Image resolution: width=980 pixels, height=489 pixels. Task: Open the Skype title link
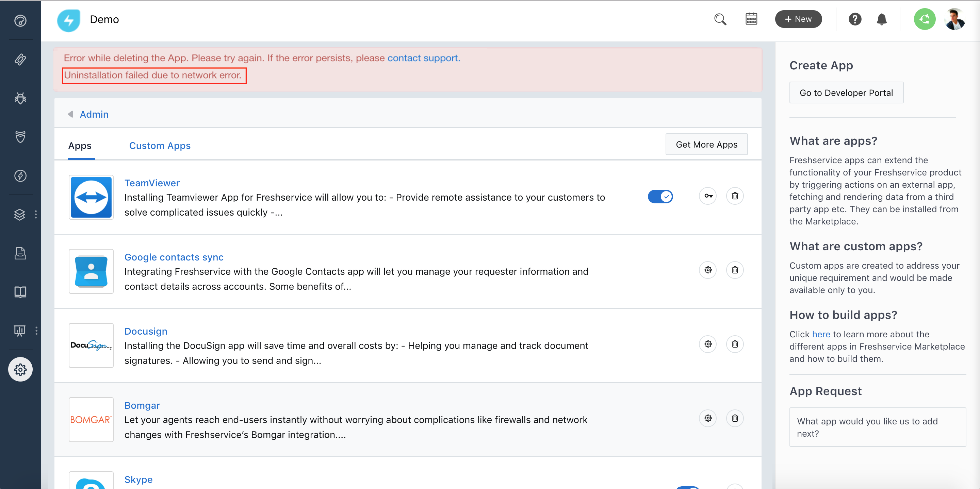click(x=138, y=480)
